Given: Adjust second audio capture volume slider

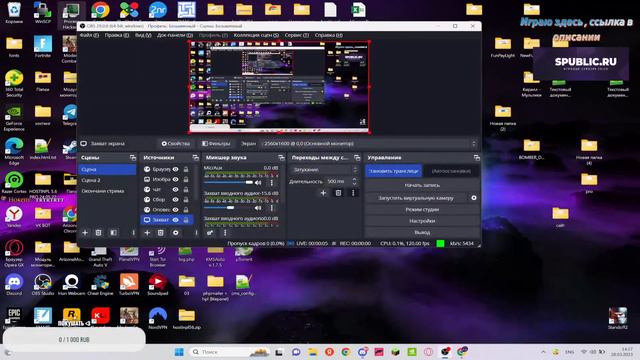Looking at the screenshot, I should [229, 208].
